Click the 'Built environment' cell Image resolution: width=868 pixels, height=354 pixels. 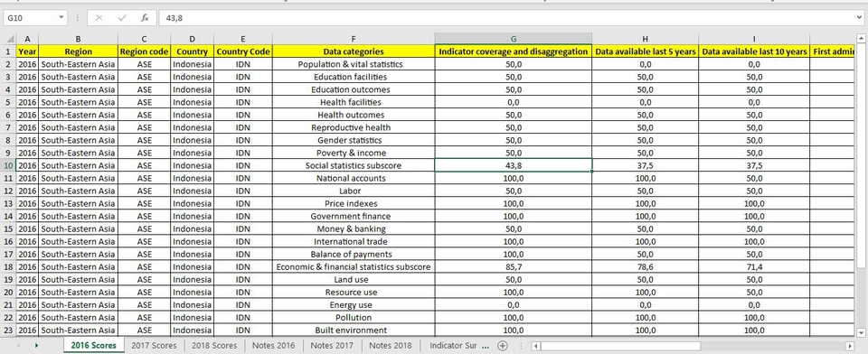[354, 331]
